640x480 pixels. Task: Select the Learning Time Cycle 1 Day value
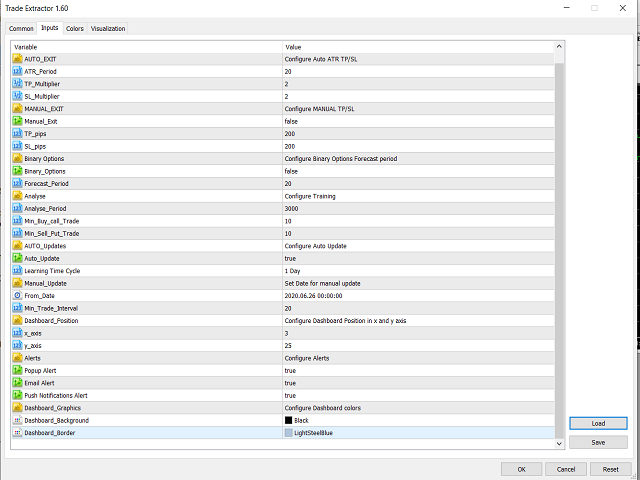(292, 271)
